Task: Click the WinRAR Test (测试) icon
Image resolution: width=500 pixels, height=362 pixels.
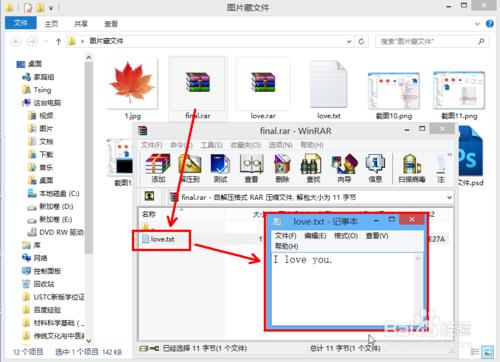Action: (x=220, y=168)
